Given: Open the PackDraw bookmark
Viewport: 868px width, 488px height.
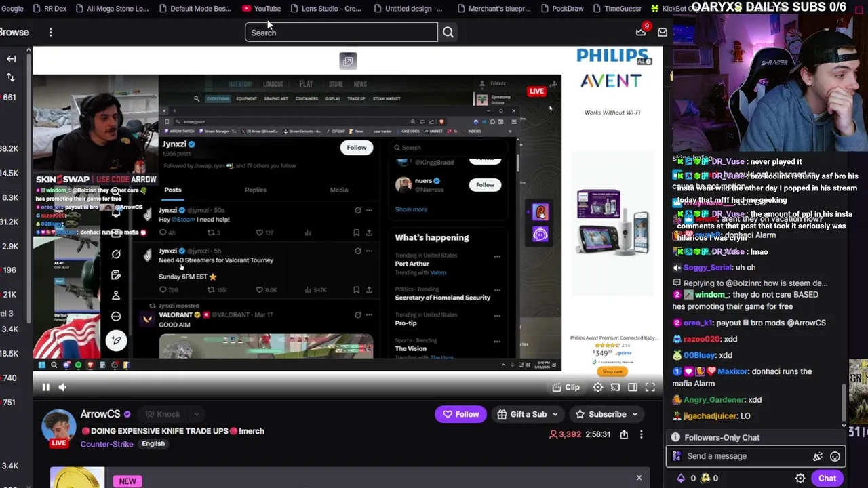Looking at the screenshot, I should [561, 8].
